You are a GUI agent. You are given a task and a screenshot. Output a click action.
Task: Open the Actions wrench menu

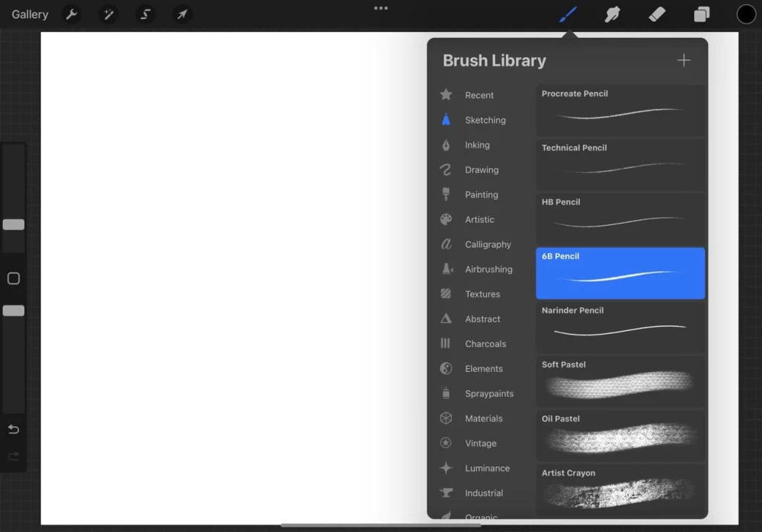point(72,14)
